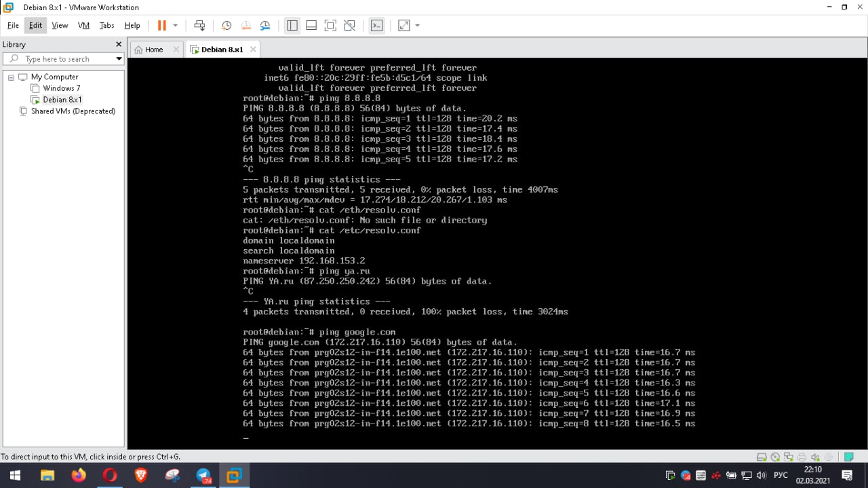Toggle Unity mode icon

349,25
